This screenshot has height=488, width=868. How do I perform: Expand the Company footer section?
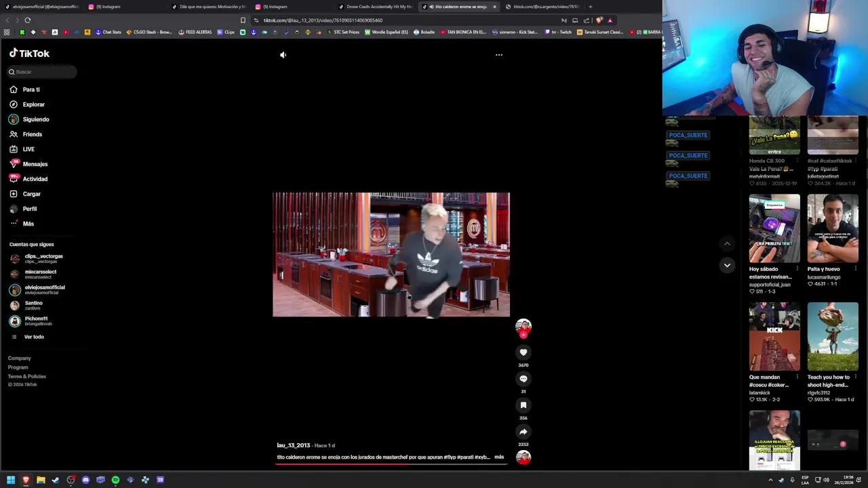pos(19,358)
